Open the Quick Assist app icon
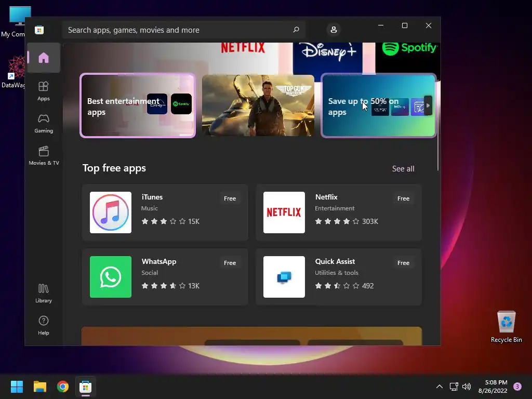Image resolution: width=532 pixels, height=399 pixels. 284,277
